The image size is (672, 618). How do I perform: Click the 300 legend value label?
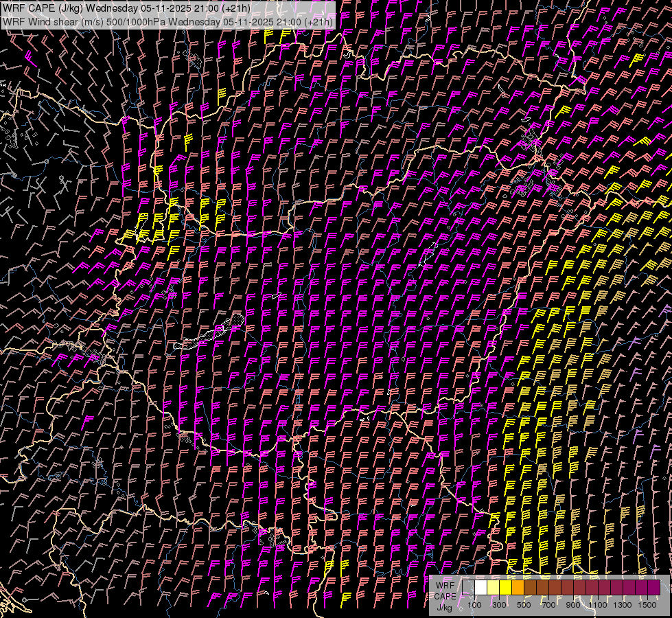(499, 606)
